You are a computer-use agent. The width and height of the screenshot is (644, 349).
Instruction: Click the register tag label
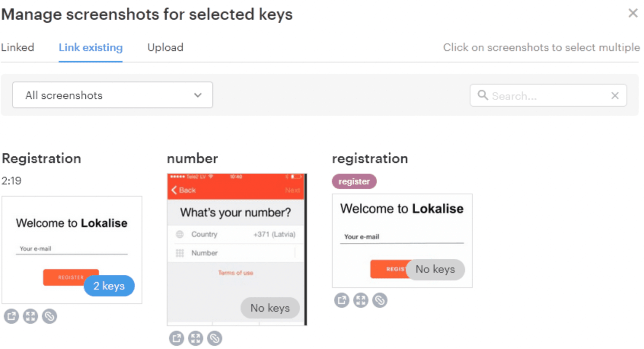click(x=354, y=181)
